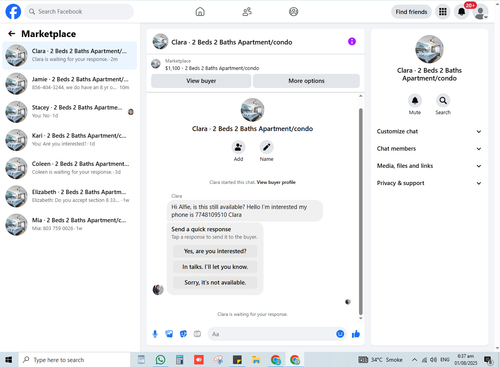Choose a sticker icon
This screenshot has height=367, width=500.
183,334
